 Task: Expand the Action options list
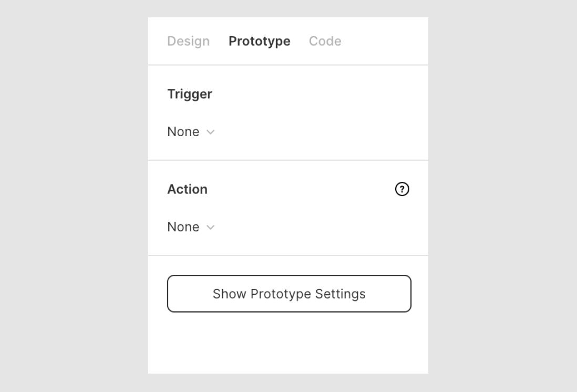click(191, 226)
